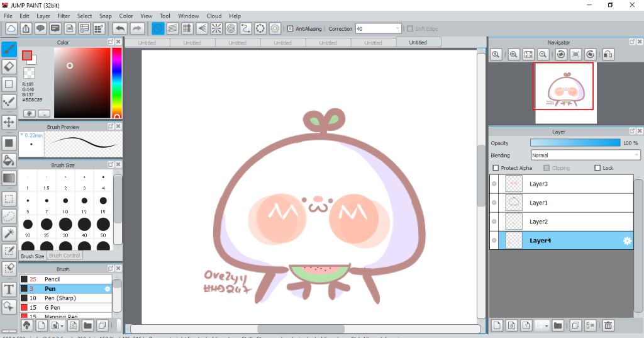644x338 pixels.
Task: Open add-brush dropdown arrow in Brush panel
Action: (x=62, y=325)
